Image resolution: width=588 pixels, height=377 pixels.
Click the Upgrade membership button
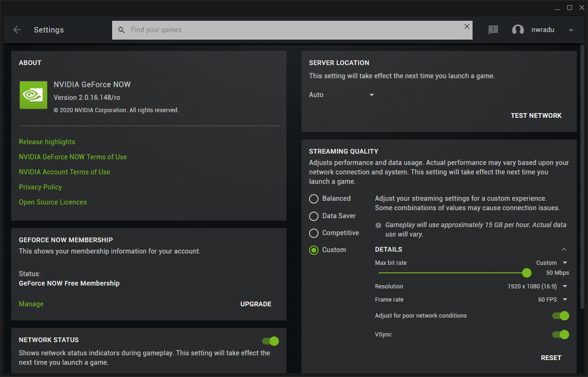point(256,304)
